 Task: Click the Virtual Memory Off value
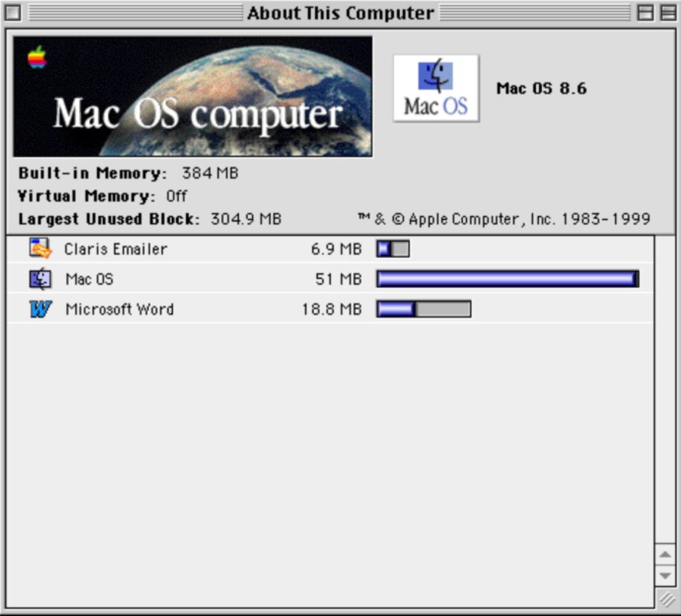pyautogui.click(x=177, y=196)
